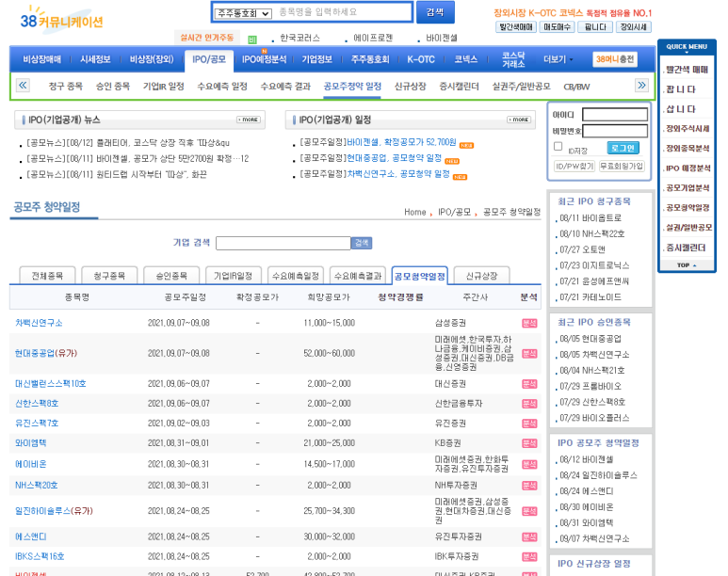
Task: Open 분석 icon for 차백신연구소 row
Action: pos(529,323)
